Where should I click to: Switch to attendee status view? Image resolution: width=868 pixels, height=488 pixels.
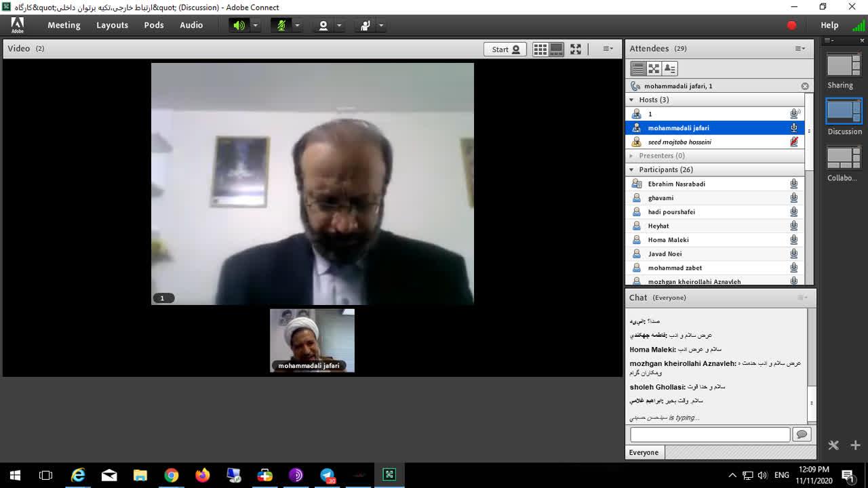(x=670, y=68)
